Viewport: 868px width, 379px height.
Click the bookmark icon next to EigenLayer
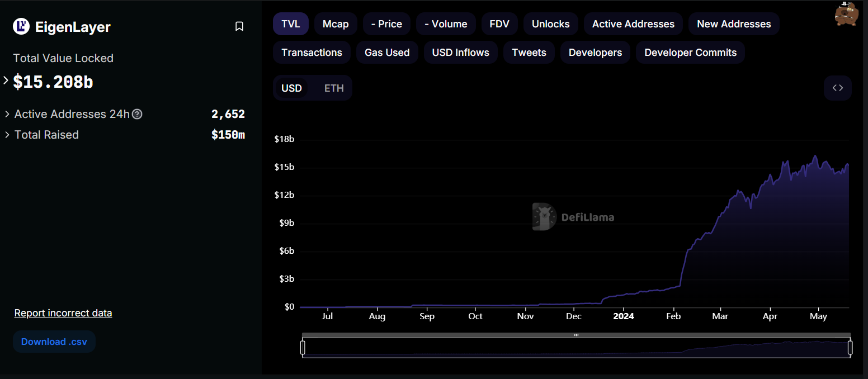coord(239,26)
